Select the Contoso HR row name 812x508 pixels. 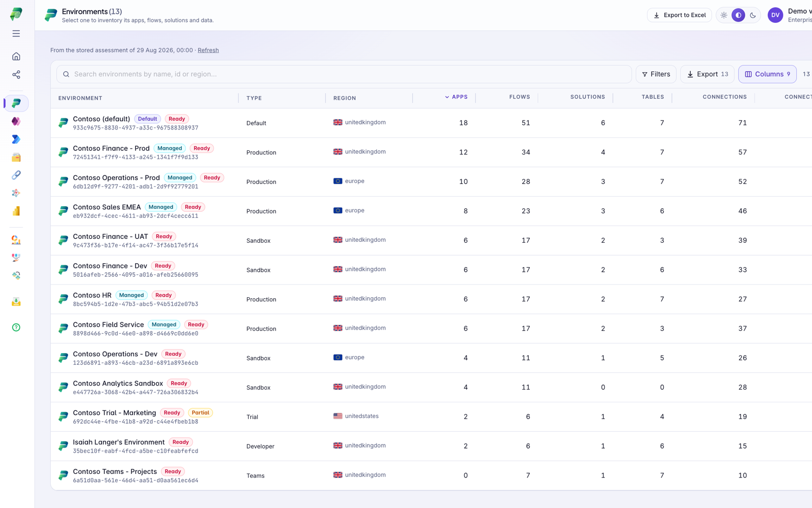(92, 296)
